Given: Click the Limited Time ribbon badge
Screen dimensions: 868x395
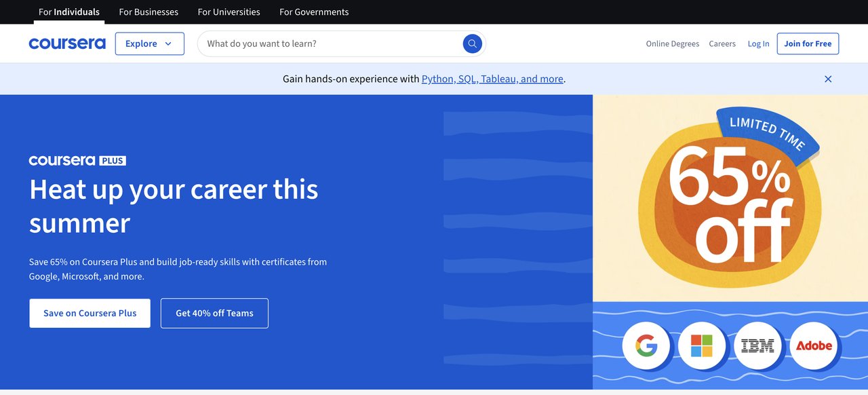Looking at the screenshot, I should click(x=767, y=132).
